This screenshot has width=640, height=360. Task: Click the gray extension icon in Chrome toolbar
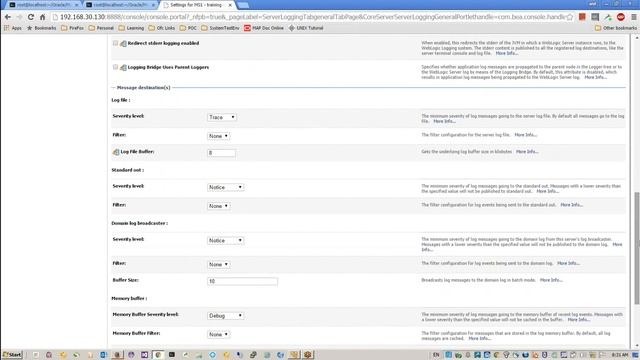[x=596, y=17]
